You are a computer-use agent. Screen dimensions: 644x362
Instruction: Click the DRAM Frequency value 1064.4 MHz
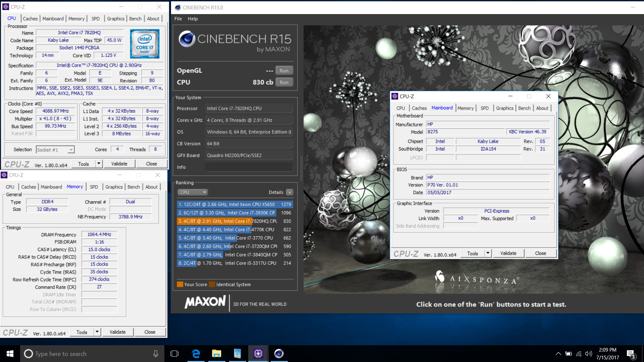coord(99,235)
